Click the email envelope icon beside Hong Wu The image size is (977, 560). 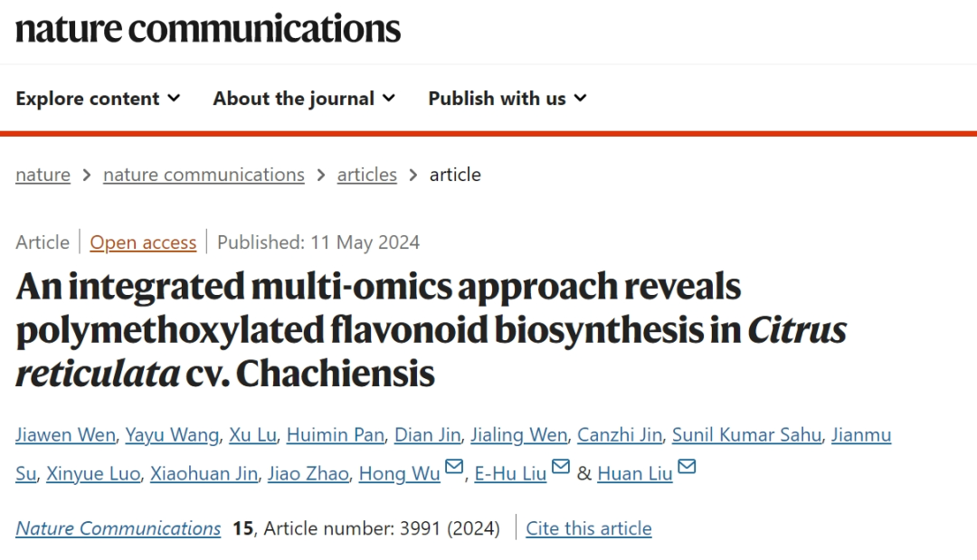454,466
